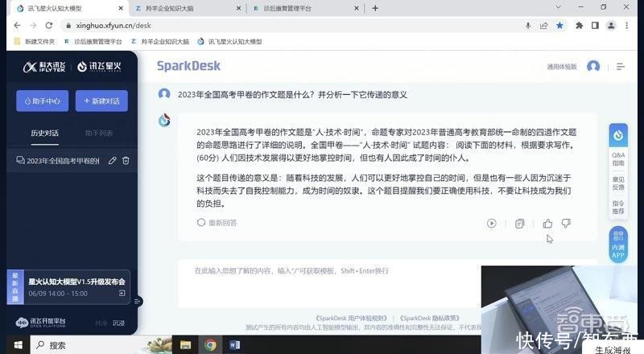Share this page from the address bar
The width and height of the screenshot is (644, 354).
(544, 26)
